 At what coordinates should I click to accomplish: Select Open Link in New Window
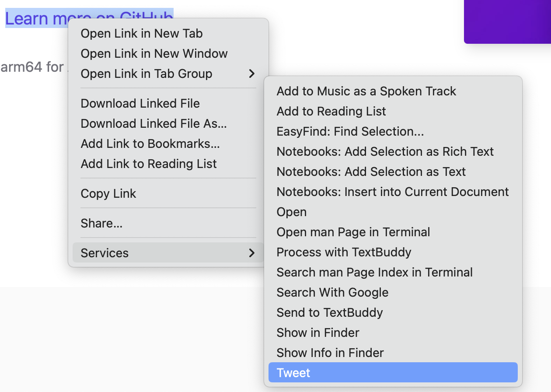[154, 53]
